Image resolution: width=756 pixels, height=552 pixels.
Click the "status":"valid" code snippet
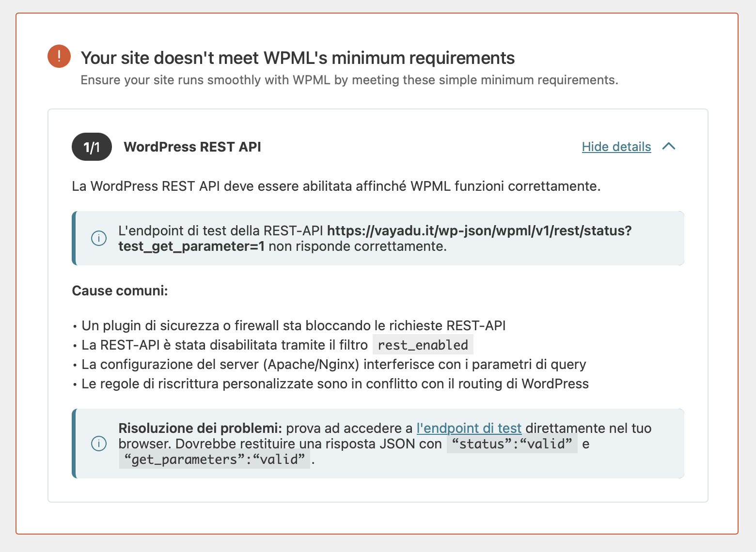[x=512, y=444]
